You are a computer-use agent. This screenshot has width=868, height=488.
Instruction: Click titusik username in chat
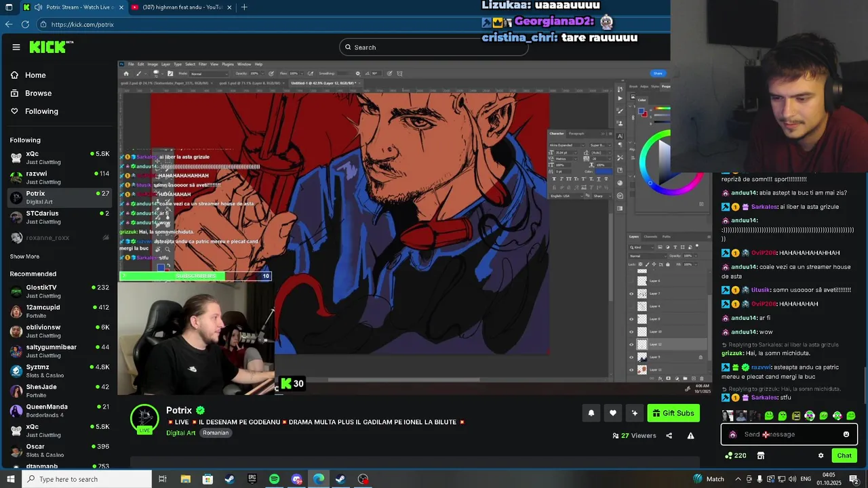pyautogui.click(x=761, y=290)
